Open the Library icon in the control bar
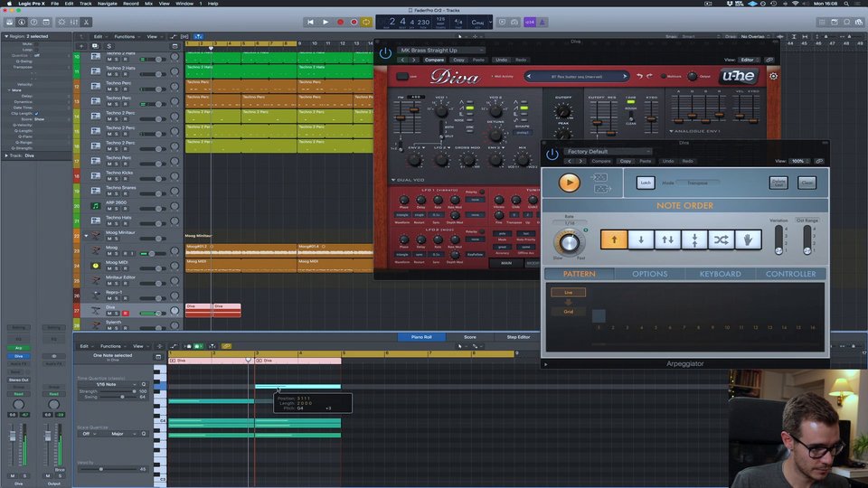The image size is (868, 488). tap(9, 22)
